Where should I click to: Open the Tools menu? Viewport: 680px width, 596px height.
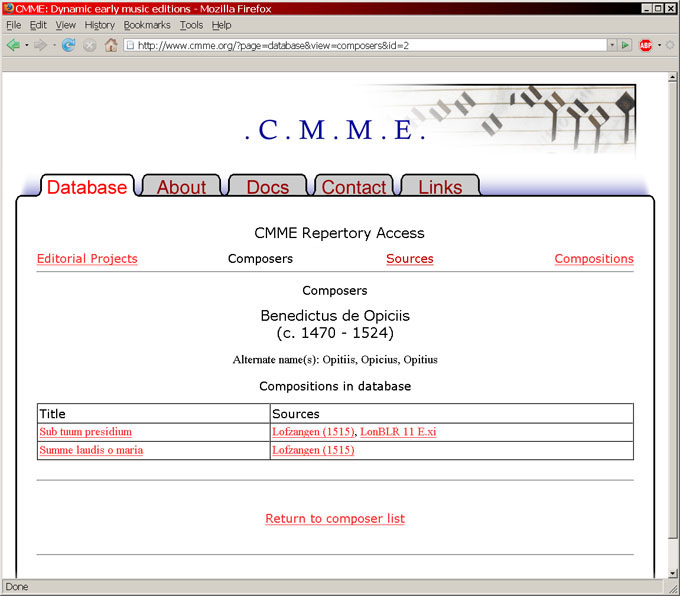tap(191, 25)
